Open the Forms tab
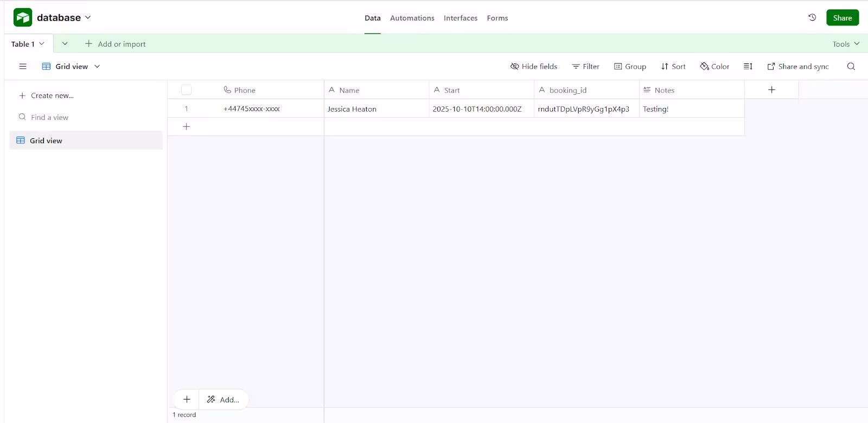This screenshot has width=868, height=423. tap(497, 18)
